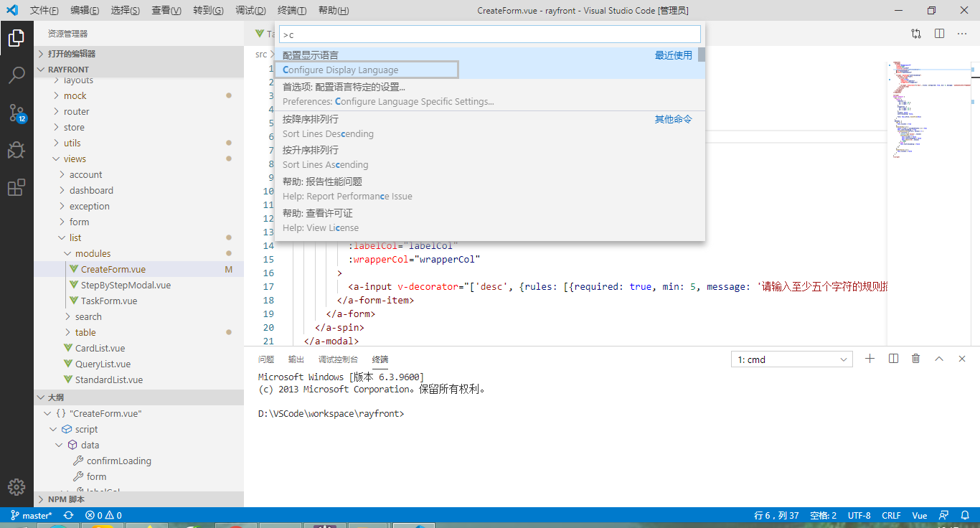This screenshot has height=528, width=980.
Task: Select the Configure Display Language command
Action: (x=490, y=62)
